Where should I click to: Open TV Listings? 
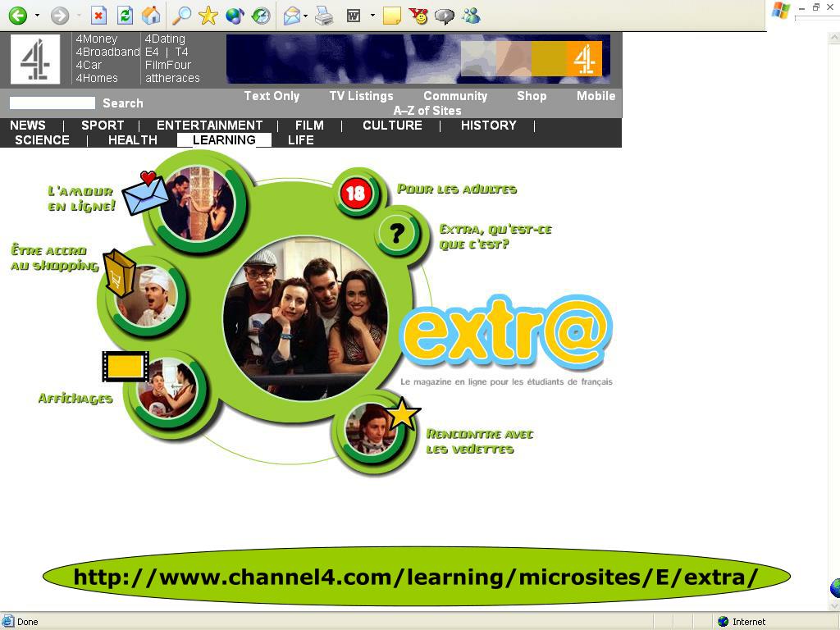pos(361,96)
